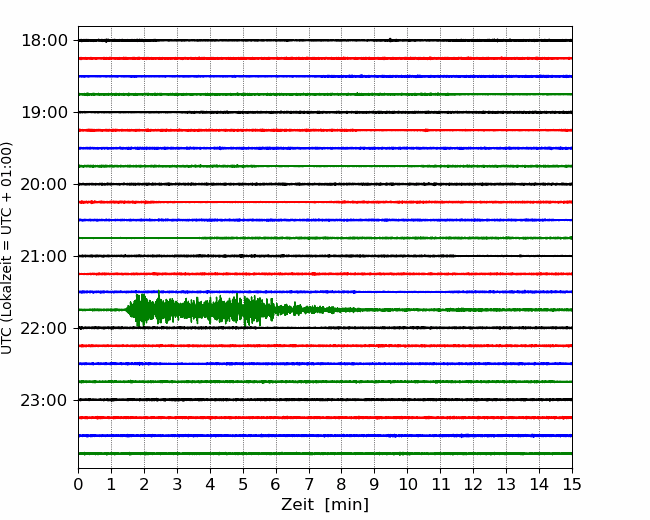Click the x-axis tick label 2
650x520 pixels.
(x=144, y=484)
